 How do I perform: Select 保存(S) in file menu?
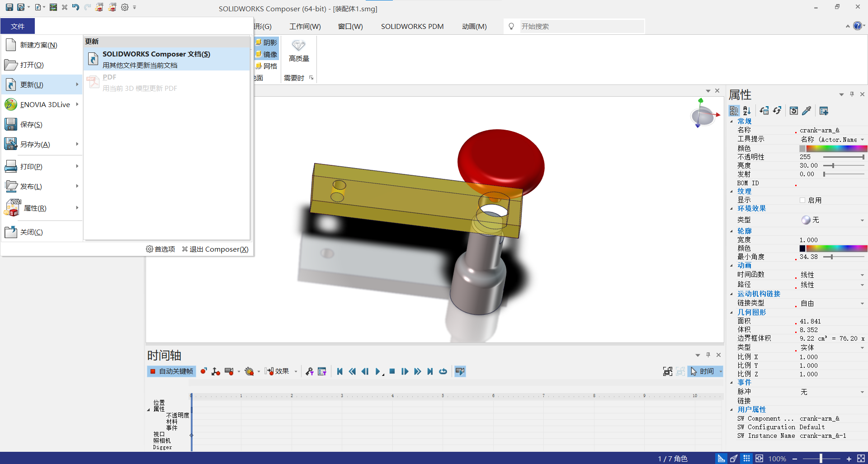click(42, 124)
